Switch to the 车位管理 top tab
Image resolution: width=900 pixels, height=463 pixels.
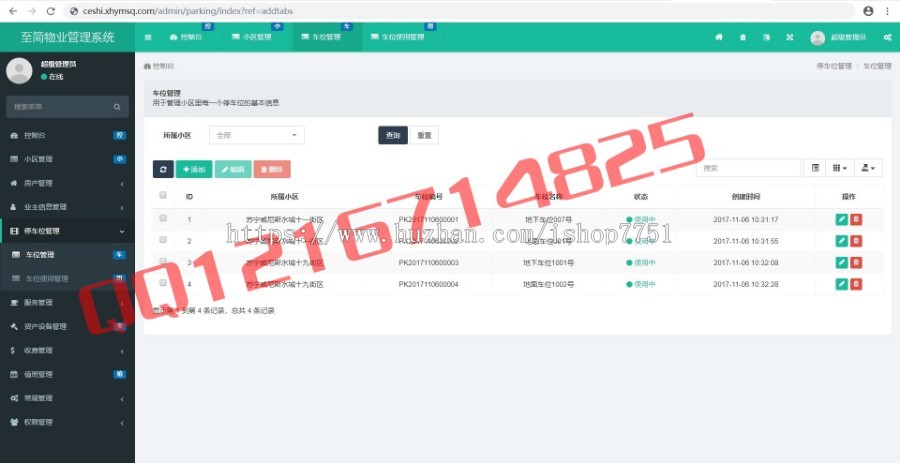click(x=327, y=37)
